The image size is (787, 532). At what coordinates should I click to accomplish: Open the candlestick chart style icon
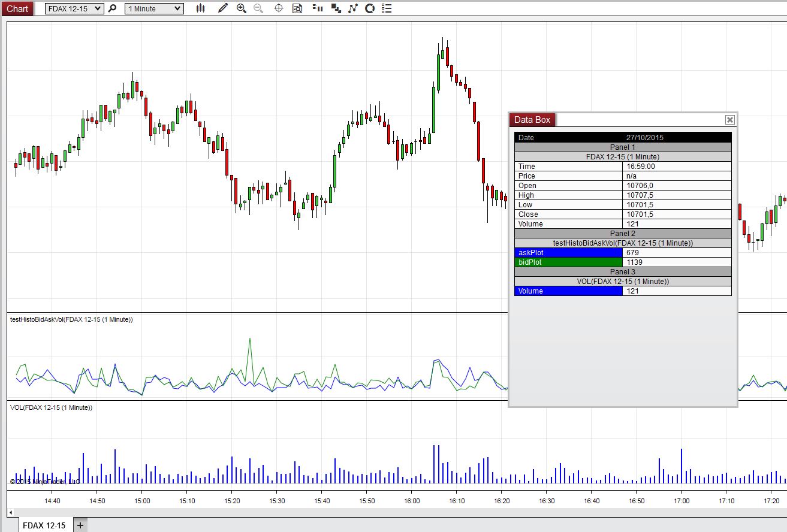[201, 8]
